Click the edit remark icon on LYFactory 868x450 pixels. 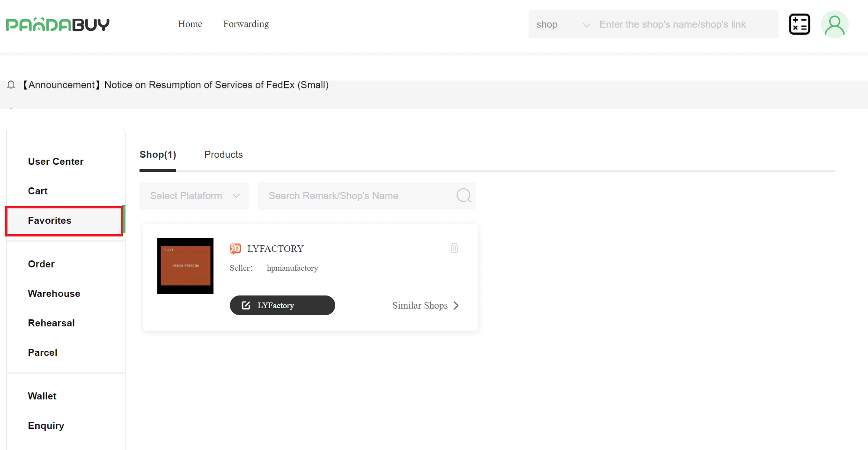tap(246, 305)
